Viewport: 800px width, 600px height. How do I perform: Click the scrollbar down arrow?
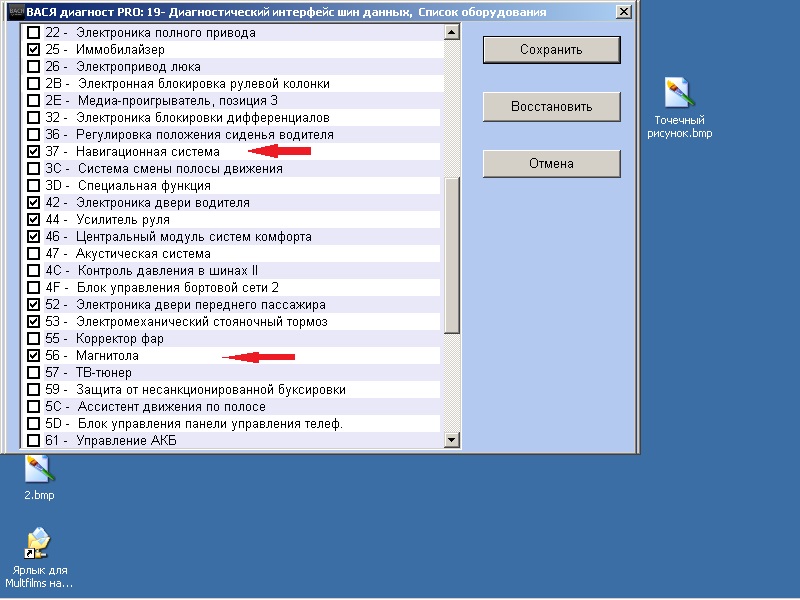pyautogui.click(x=451, y=439)
